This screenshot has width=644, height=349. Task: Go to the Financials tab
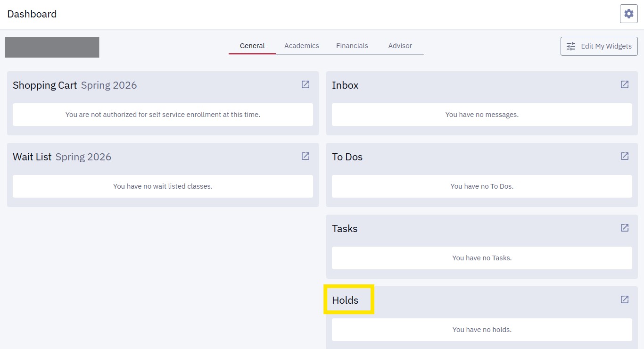(x=352, y=46)
